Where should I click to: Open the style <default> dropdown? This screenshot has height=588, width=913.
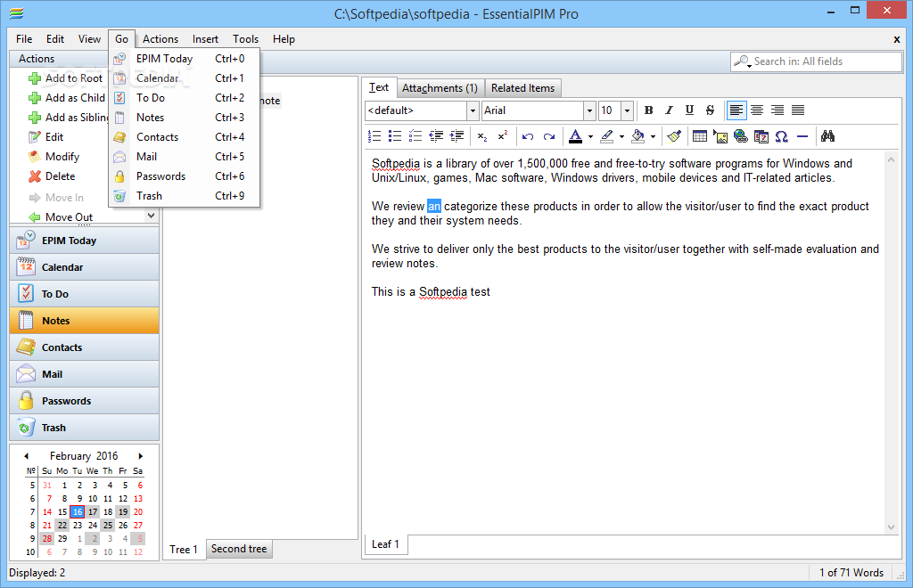tap(473, 110)
